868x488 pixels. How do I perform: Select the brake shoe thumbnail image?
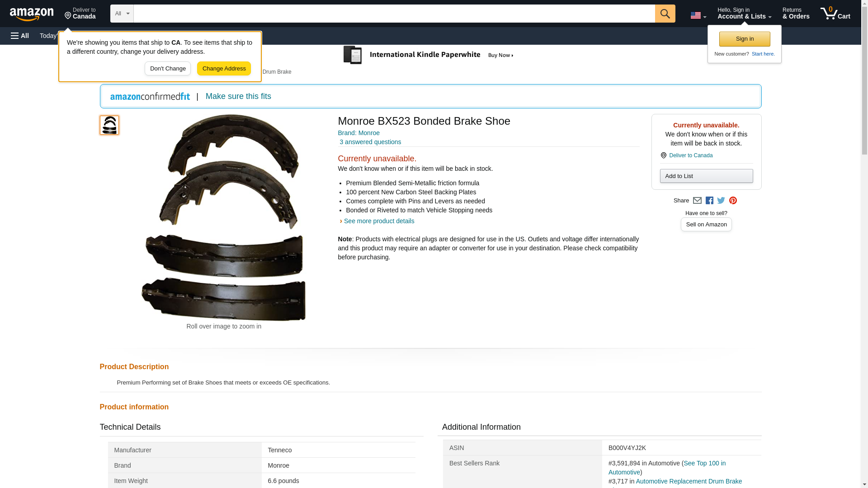[109, 125]
